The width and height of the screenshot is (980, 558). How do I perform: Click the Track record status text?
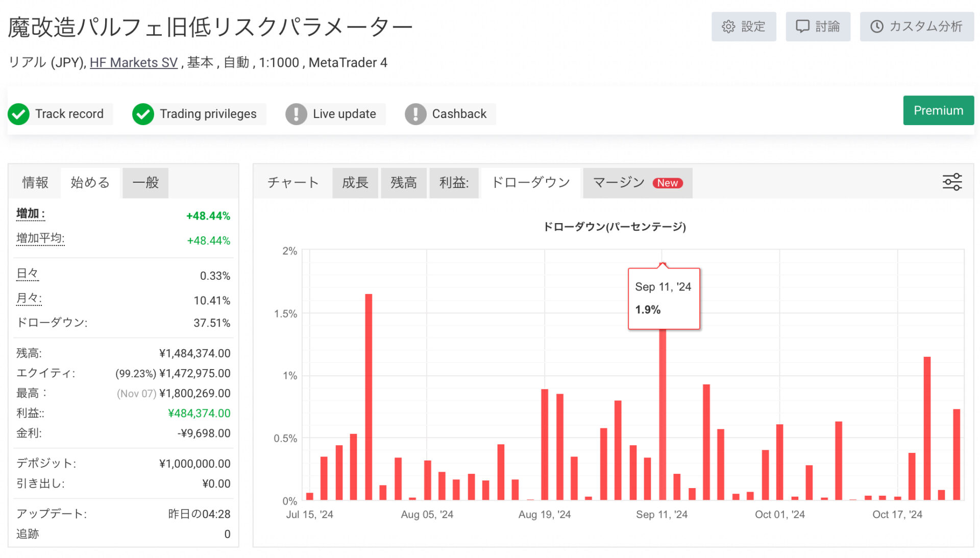point(69,114)
